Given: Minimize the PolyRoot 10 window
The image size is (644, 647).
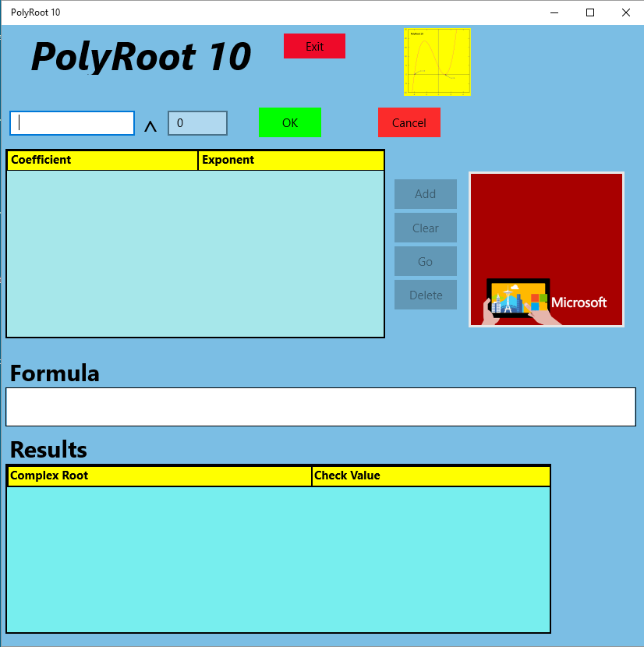Looking at the screenshot, I should tap(554, 12).
